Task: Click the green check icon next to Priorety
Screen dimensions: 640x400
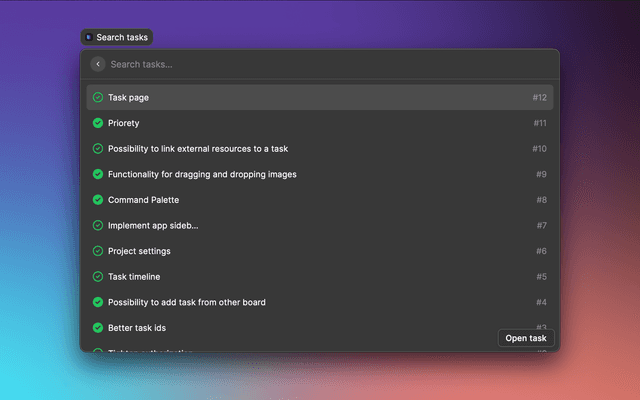Action: (98, 123)
